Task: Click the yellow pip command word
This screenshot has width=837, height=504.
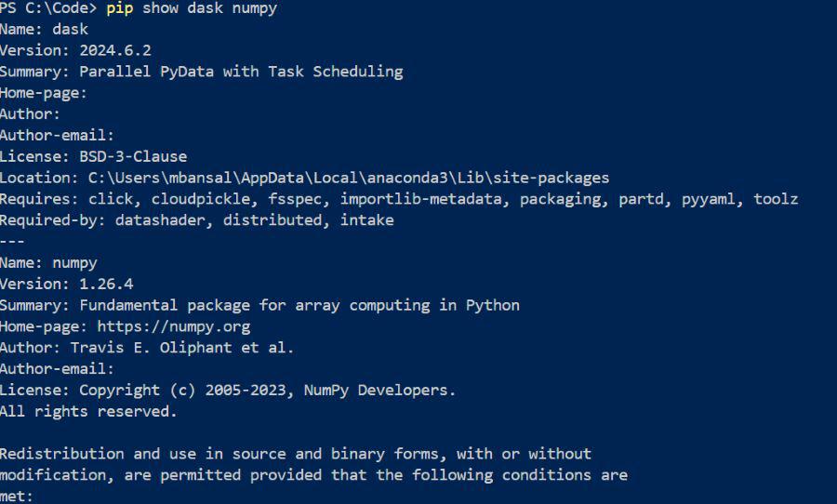Action: (x=119, y=8)
